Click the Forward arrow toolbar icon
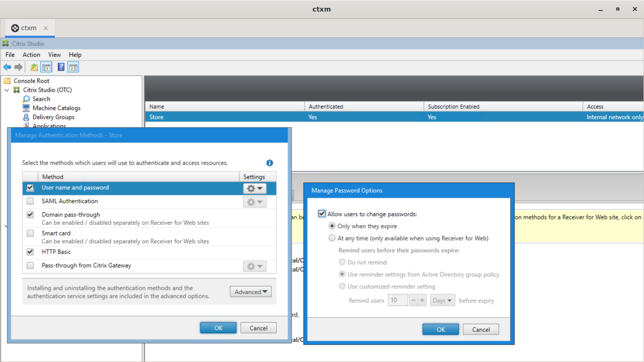Viewport: 644px width, 362px height. (x=18, y=67)
